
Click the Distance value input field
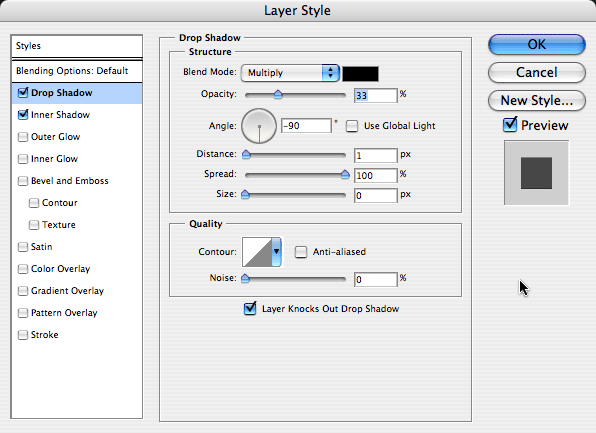(x=376, y=155)
